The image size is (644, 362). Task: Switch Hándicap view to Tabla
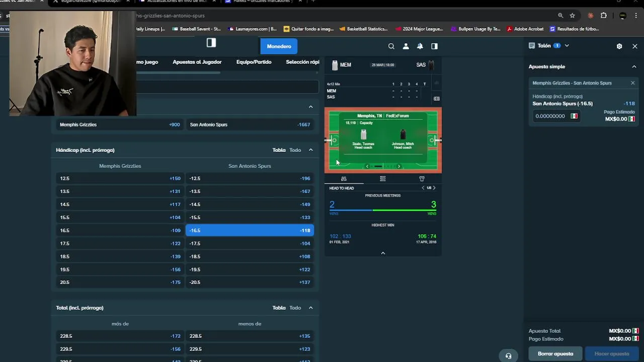pos(279,150)
